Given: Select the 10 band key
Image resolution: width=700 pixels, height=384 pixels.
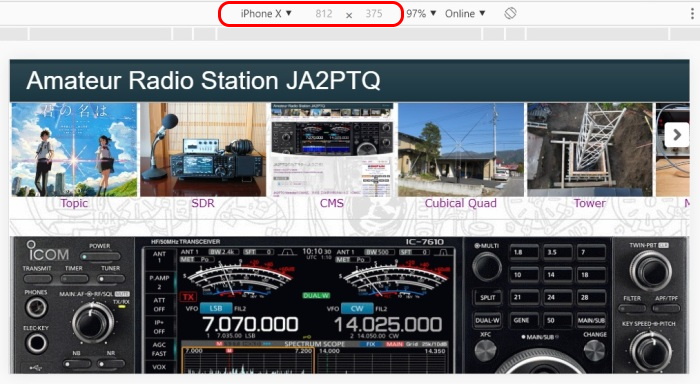Looking at the screenshot, I should (524, 275).
